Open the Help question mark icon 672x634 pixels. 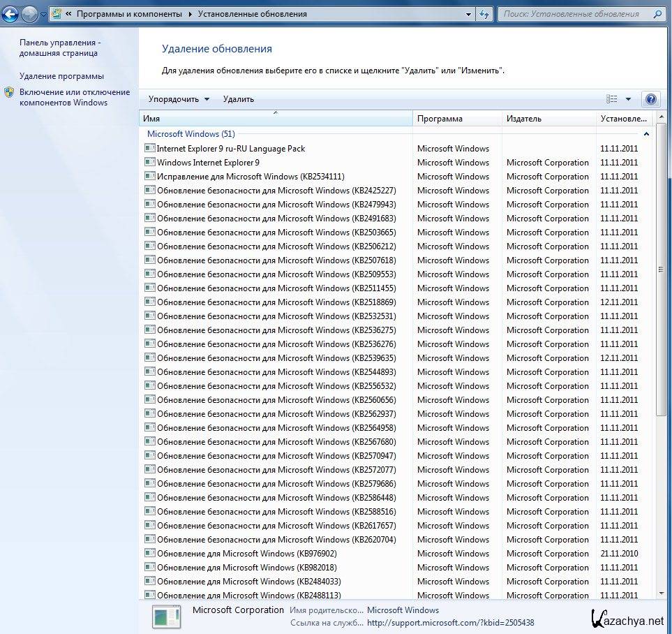tap(651, 99)
